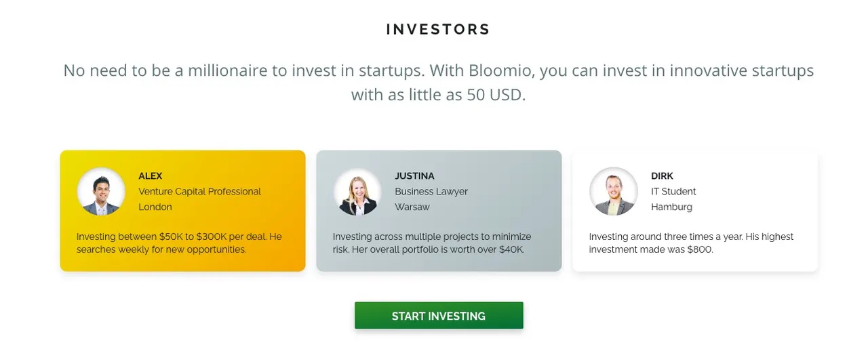Click Justina's profile photo
Image resolution: width=868 pixels, height=351 pixels.
(x=357, y=192)
